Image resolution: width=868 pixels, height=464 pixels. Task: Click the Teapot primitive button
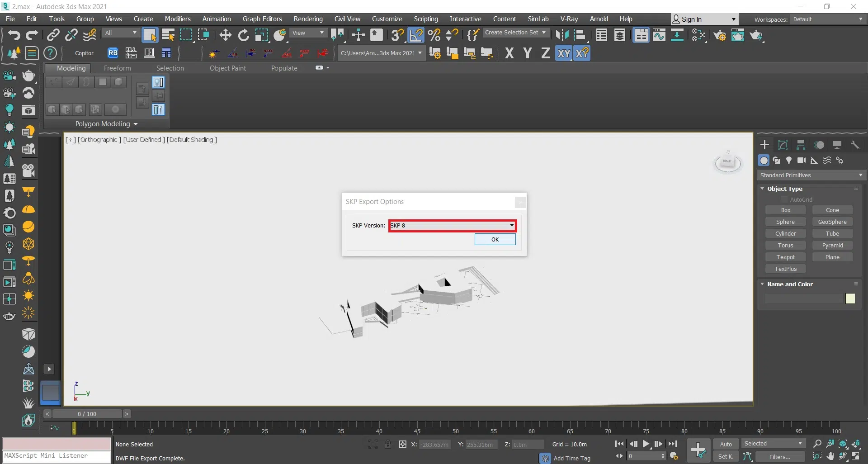[x=785, y=257]
